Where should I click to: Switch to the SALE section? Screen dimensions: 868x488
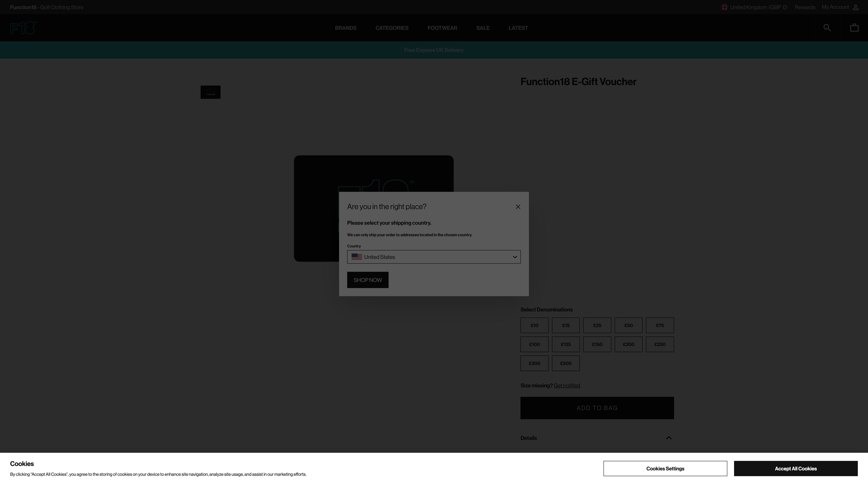coord(483,28)
